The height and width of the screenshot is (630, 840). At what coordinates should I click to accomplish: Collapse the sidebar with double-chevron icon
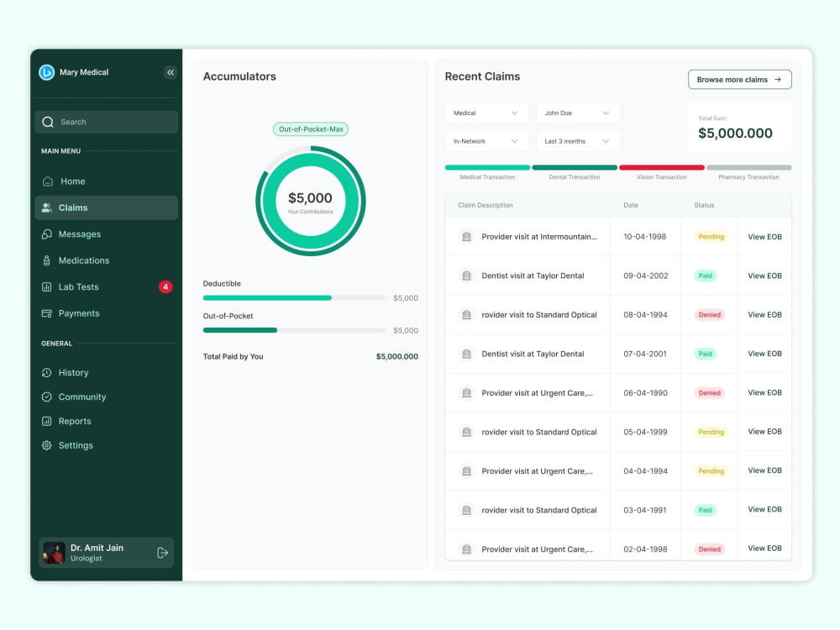171,72
